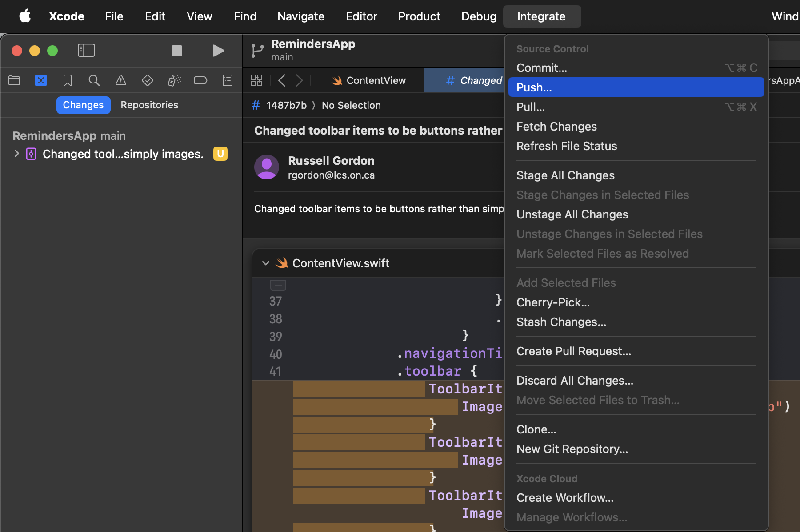Open the Find navigator magnifier icon
Image resolution: width=800 pixels, height=532 pixels.
pos(94,80)
